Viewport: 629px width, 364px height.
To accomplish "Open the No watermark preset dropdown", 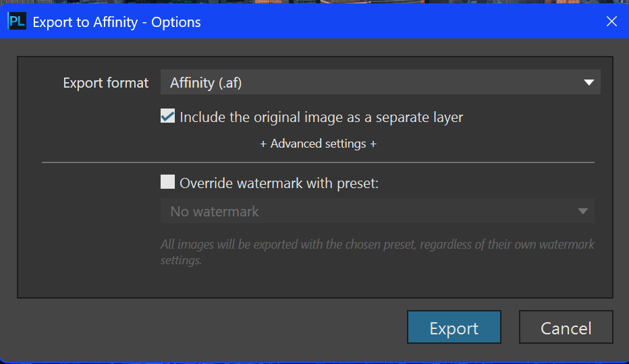I will (377, 211).
